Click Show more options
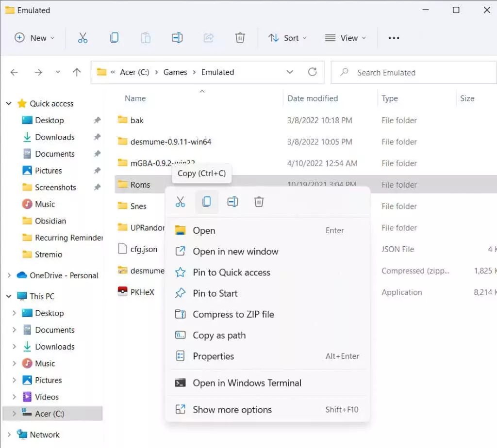 pyautogui.click(x=232, y=410)
